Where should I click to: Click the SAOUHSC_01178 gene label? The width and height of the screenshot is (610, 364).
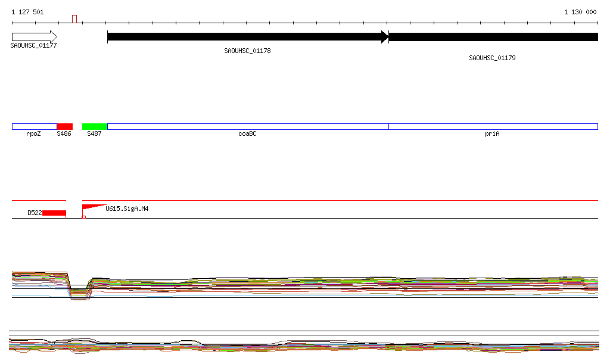click(x=247, y=51)
